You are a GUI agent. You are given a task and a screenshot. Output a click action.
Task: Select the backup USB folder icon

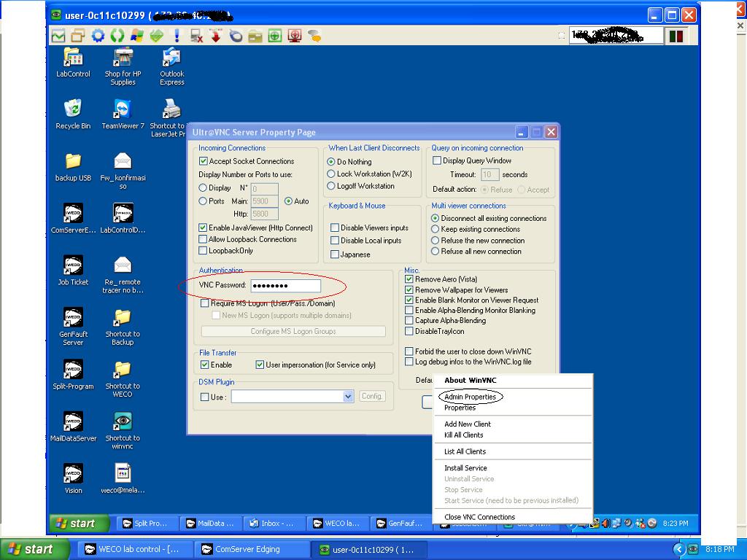pyautogui.click(x=73, y=167)
